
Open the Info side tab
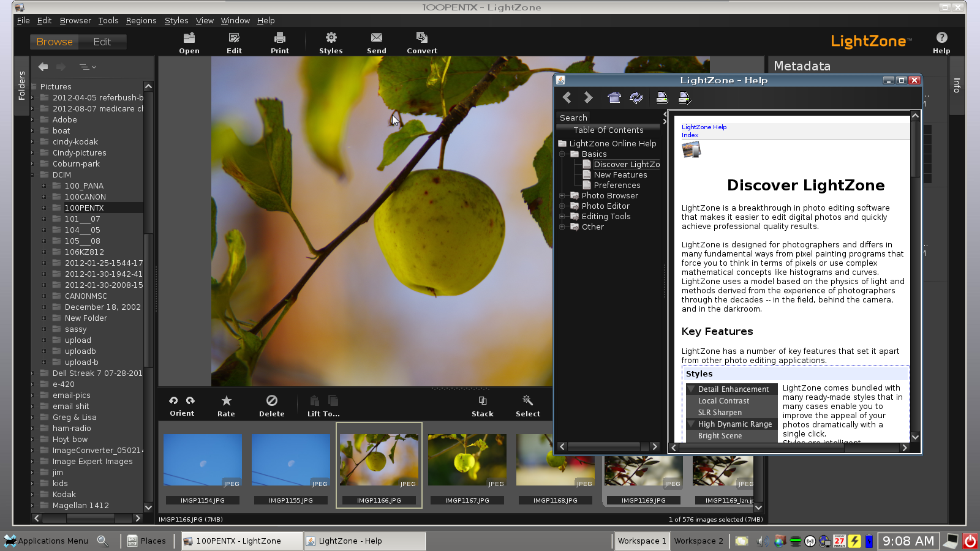tap(957, 85)
